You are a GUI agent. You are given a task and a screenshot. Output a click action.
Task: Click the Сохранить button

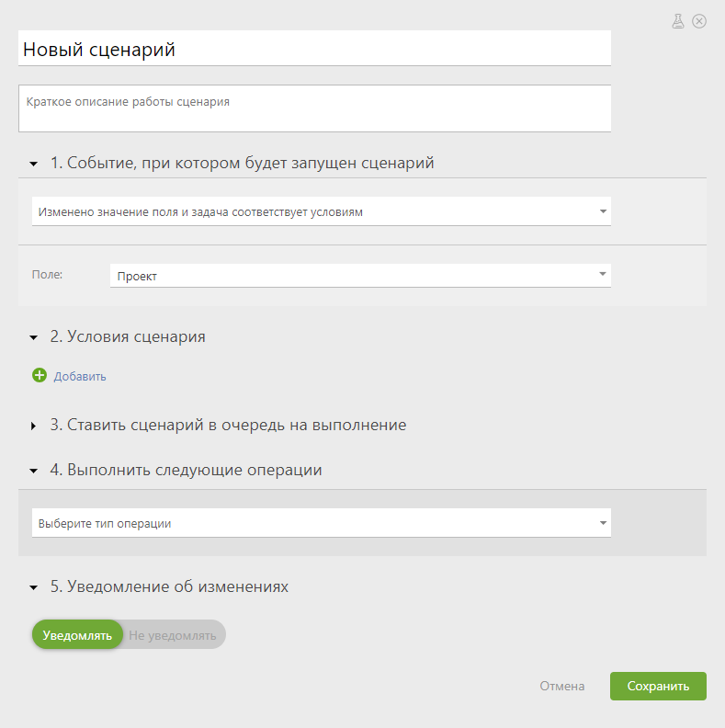point(658,686)
